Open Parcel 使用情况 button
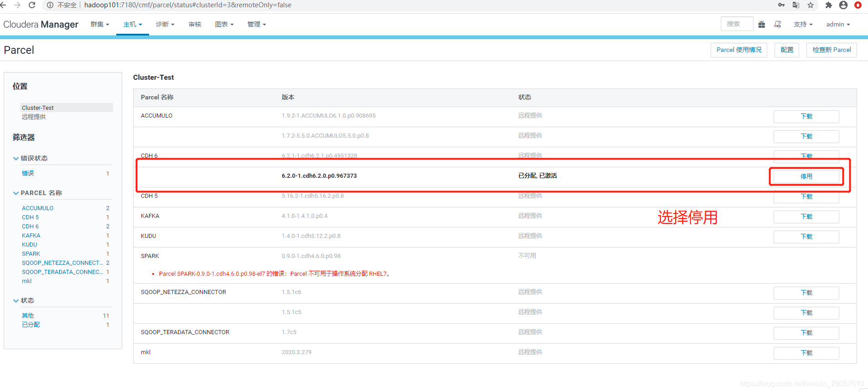Screen dimensions: 868x392 click(x=739, y=50)
